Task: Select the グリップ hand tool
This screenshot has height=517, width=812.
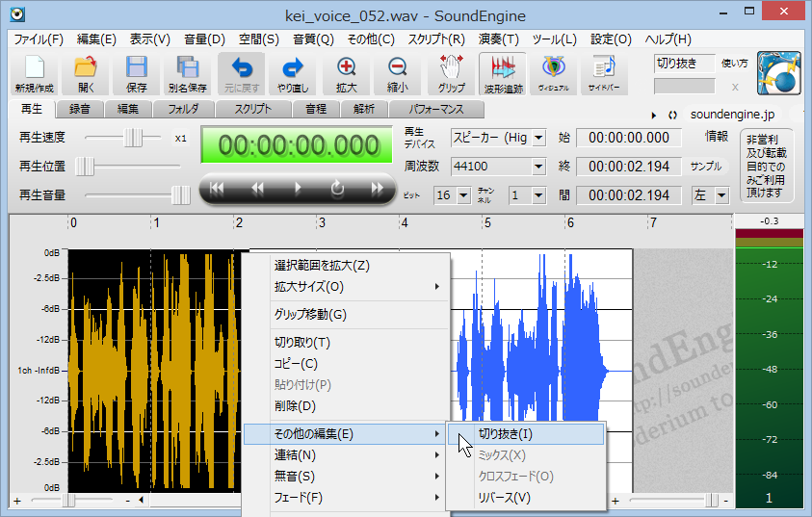Action: click(451, 73)
